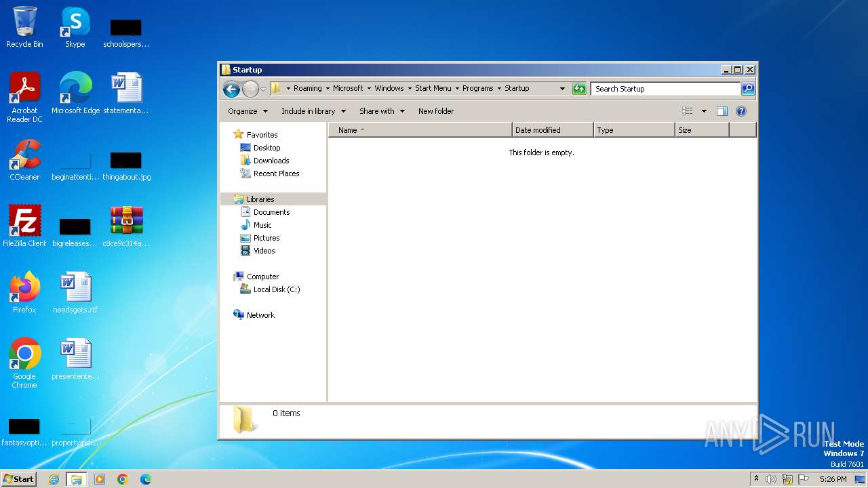Select Network in navigation pane

tap(260, 315)
